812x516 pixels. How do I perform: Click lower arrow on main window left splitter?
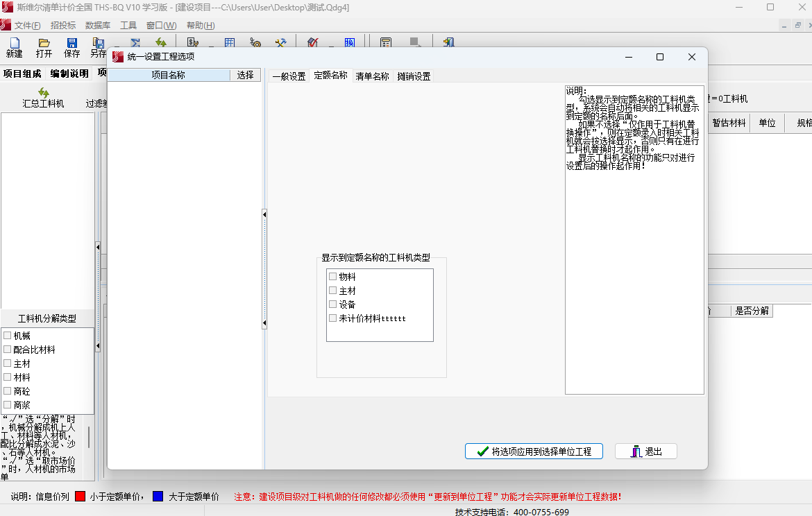(x=98, y=345)
